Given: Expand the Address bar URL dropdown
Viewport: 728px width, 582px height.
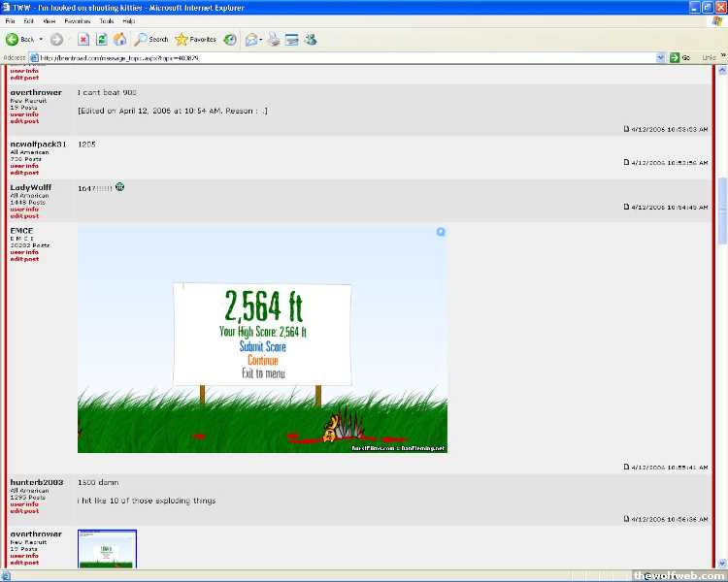Looking at the screenshot, I should (661, 57).
